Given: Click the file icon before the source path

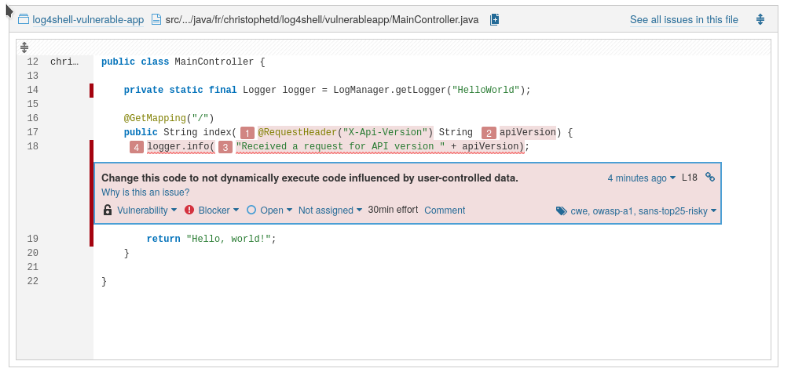Looking at the screenshot, I should coord(156,20).
